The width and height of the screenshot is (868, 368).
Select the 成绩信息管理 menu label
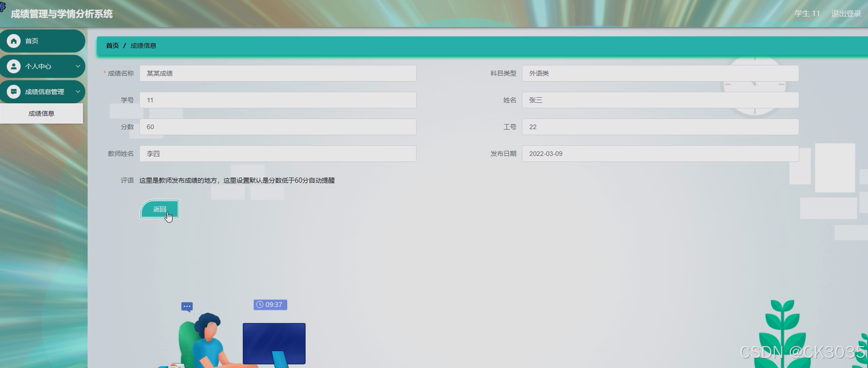(x=45, y=92)
